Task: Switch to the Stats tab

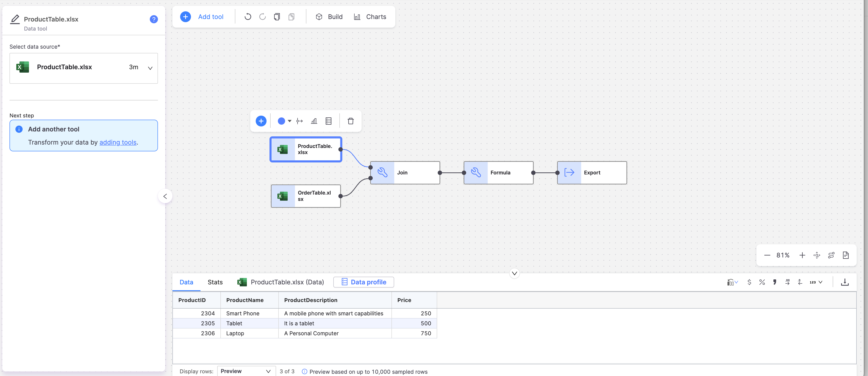Action: coord(215,282)
